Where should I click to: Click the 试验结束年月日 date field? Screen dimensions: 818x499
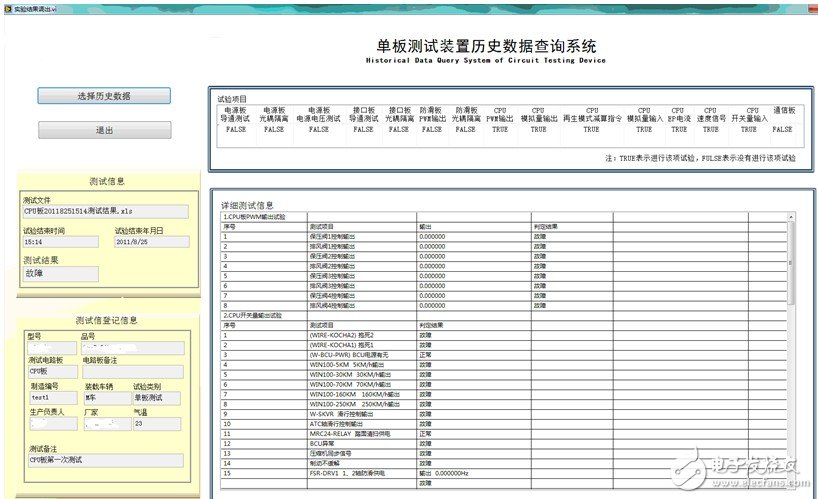(x=150, y=241)
